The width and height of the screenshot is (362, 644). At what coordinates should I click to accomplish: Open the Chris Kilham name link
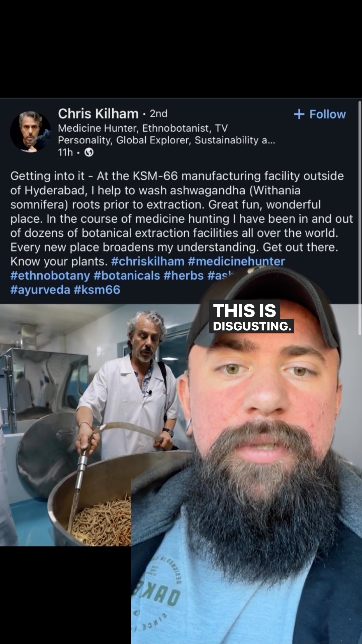pos(98,114)
